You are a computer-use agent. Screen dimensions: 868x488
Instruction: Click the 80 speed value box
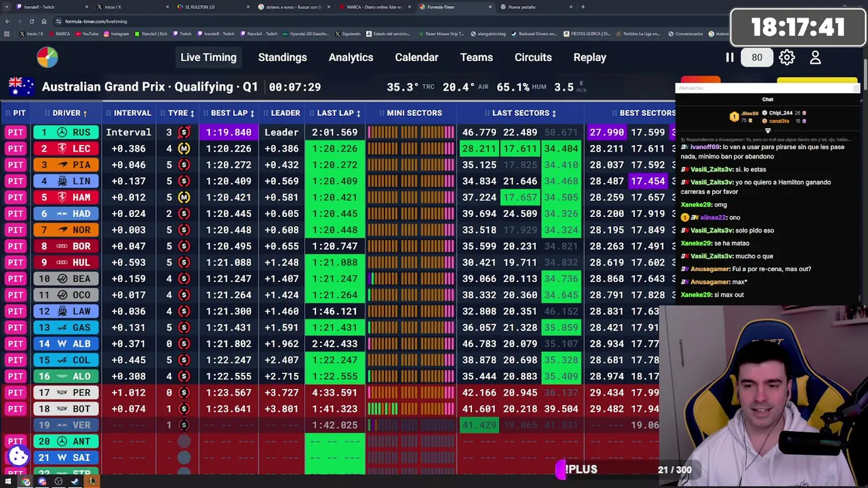coord(757,58)
